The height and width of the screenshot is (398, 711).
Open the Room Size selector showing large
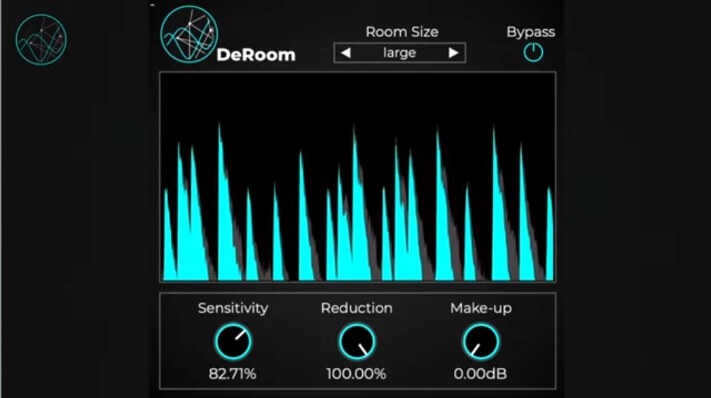(x=399, y=53)
